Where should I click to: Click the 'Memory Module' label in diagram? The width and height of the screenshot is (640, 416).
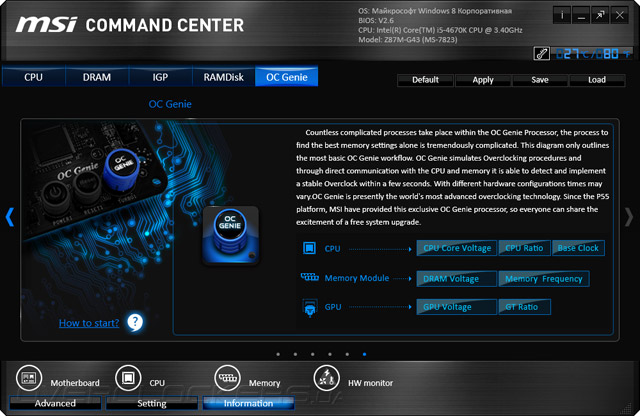pos(357,278)
